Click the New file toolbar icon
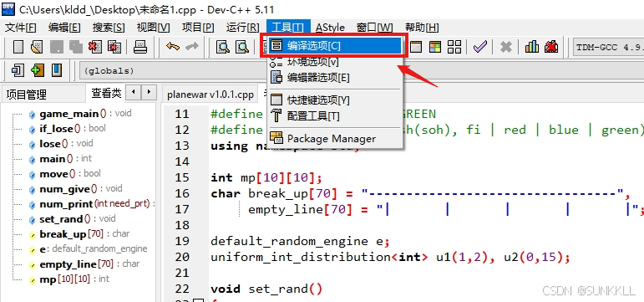 tap(18, 47)
